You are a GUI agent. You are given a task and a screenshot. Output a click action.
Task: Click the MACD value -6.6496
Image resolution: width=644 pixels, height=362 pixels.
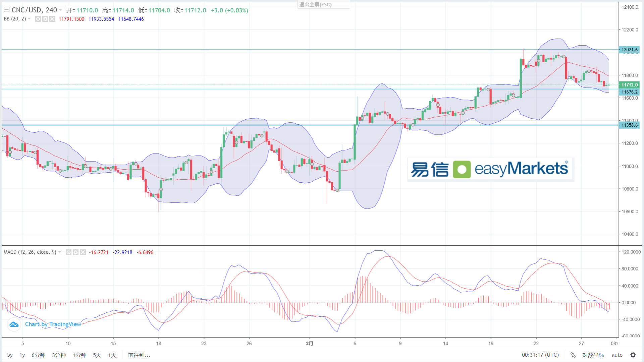point(145,252)
